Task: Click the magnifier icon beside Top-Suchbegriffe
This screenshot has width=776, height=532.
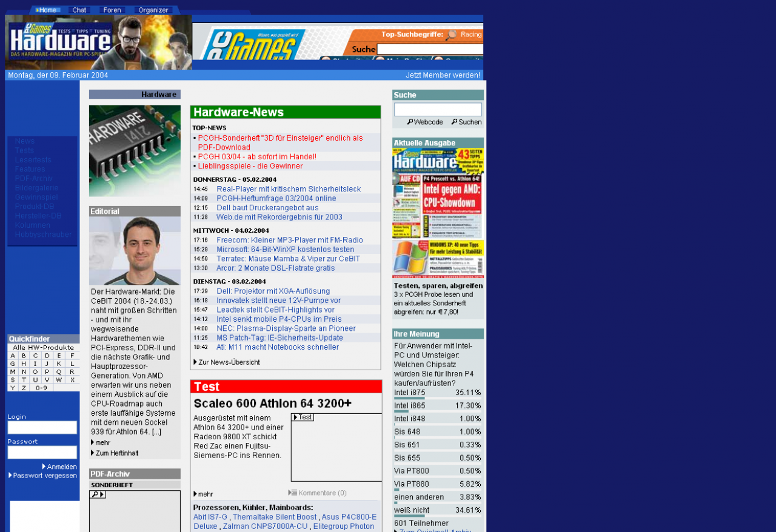Action: [451, 35]
